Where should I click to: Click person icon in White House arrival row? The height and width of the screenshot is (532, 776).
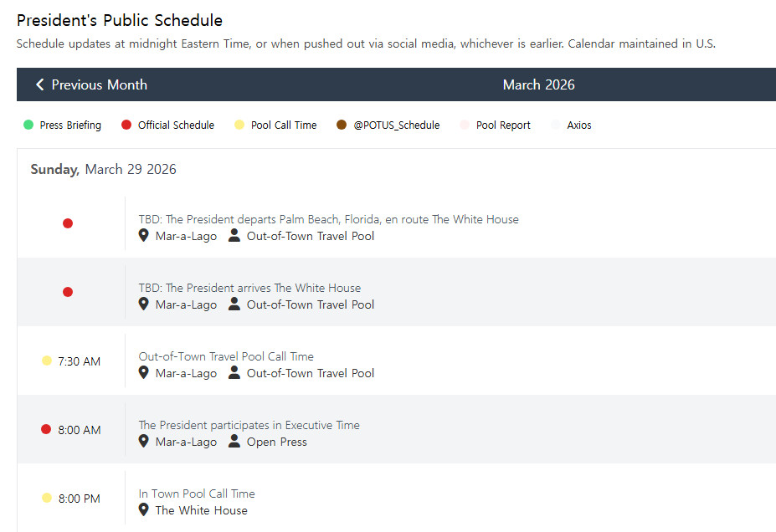coord(234,304)
